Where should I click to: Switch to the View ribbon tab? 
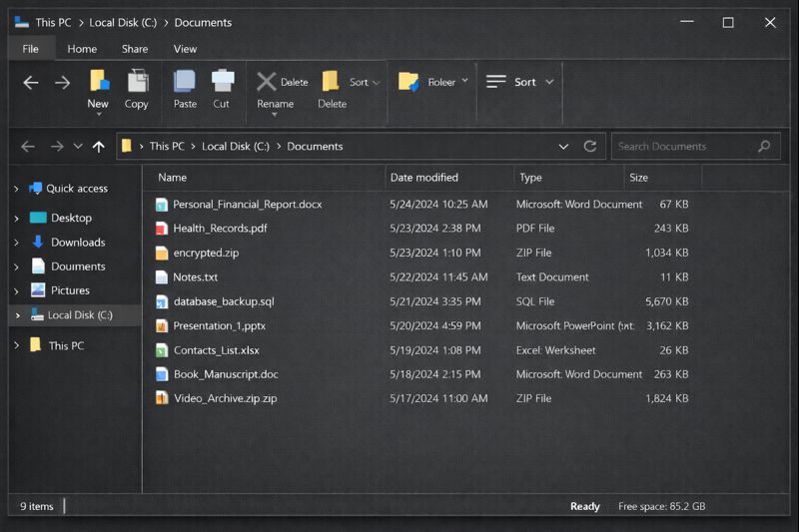(185, 49)
